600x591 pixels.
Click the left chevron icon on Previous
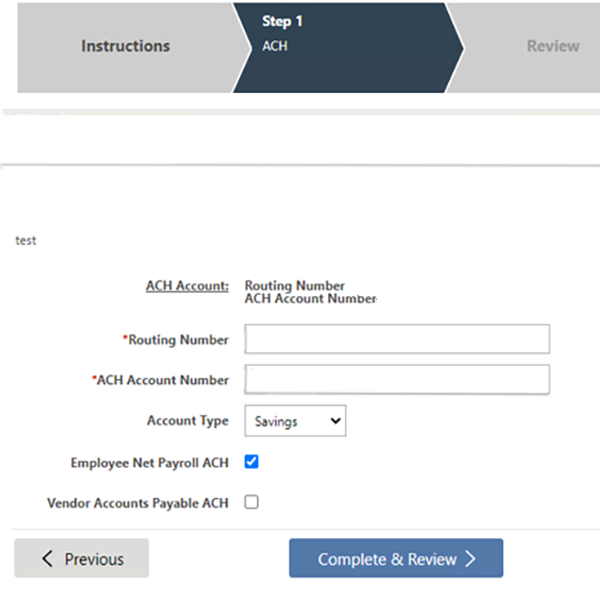47,558
